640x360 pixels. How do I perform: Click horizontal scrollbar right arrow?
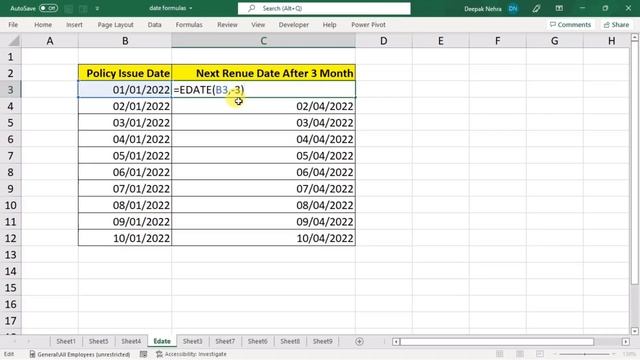pos(626,342)
